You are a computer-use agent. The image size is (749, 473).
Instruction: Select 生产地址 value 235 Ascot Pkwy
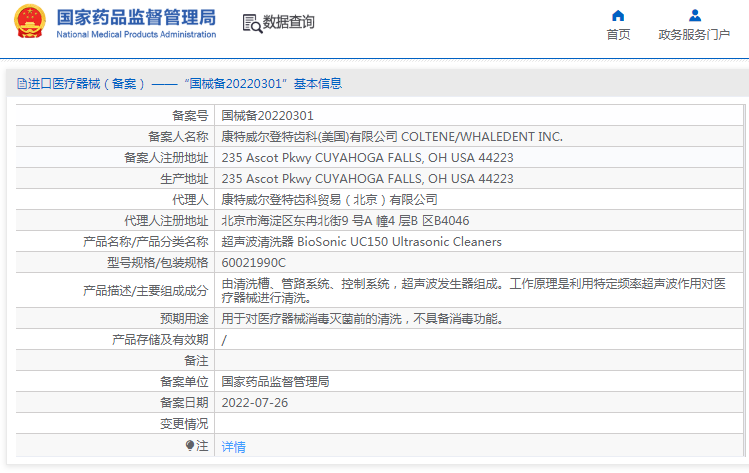[x=367, y=179]
